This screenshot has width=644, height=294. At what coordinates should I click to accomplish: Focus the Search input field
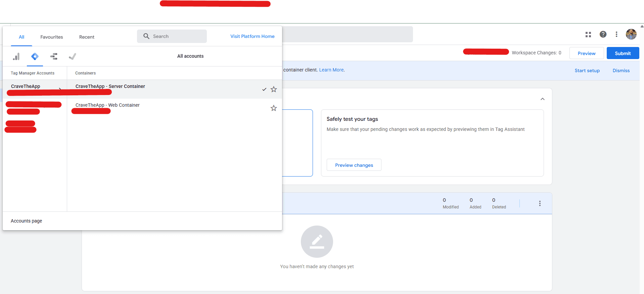tap(172, 36)
